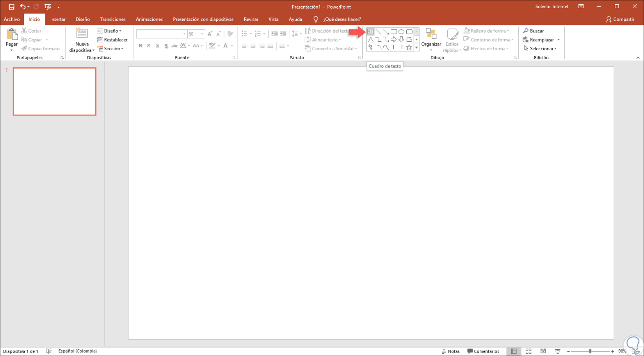Click the Restablecer button

click(x=112, y=40)
